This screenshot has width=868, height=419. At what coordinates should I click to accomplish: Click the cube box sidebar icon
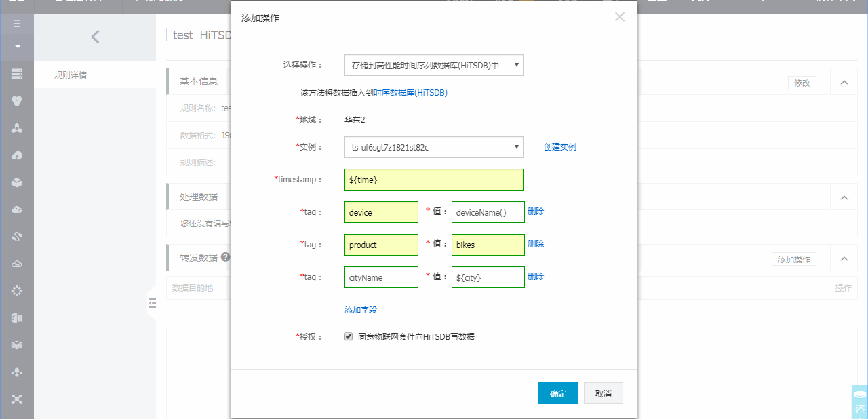pyautogui.click(x=17, y=182)
